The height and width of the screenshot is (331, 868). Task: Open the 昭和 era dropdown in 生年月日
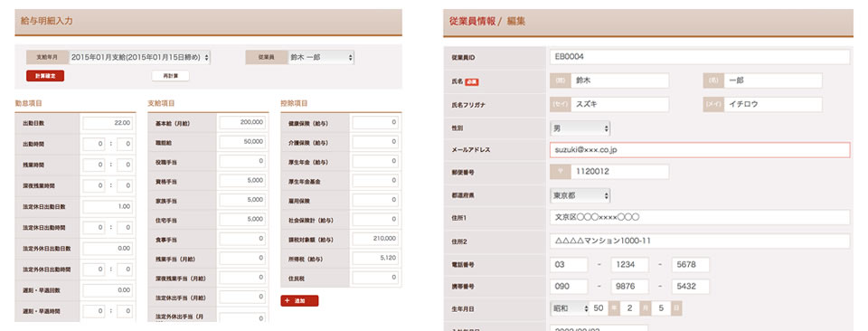coord(571,307)
